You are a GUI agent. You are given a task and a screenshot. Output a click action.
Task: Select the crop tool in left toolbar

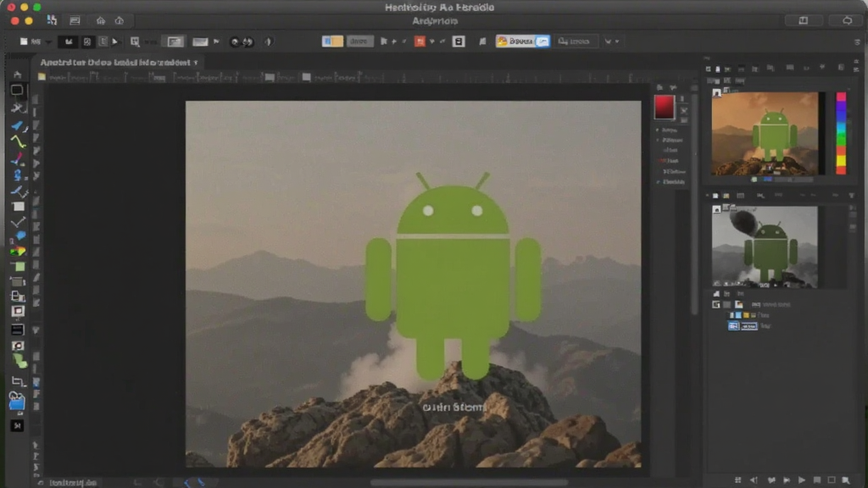tap(18, 381)
